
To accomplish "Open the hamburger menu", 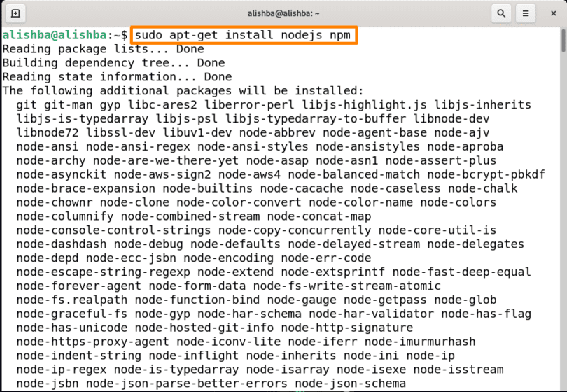I will [x=526, y=13].
